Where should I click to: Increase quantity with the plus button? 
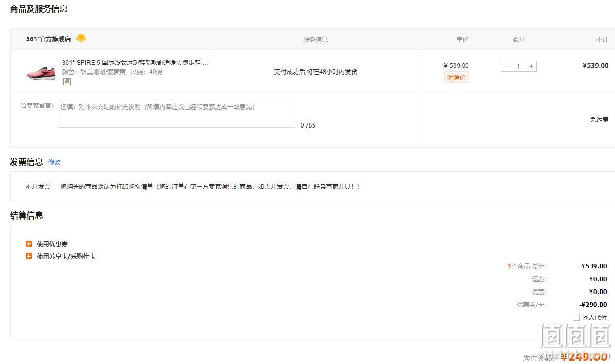click(x=531, y=66)
